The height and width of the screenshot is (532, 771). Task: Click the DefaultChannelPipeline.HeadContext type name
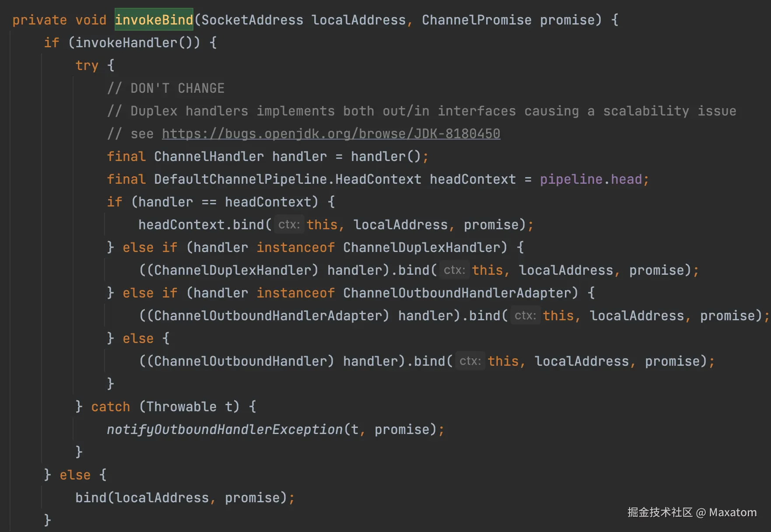[287, 179]
